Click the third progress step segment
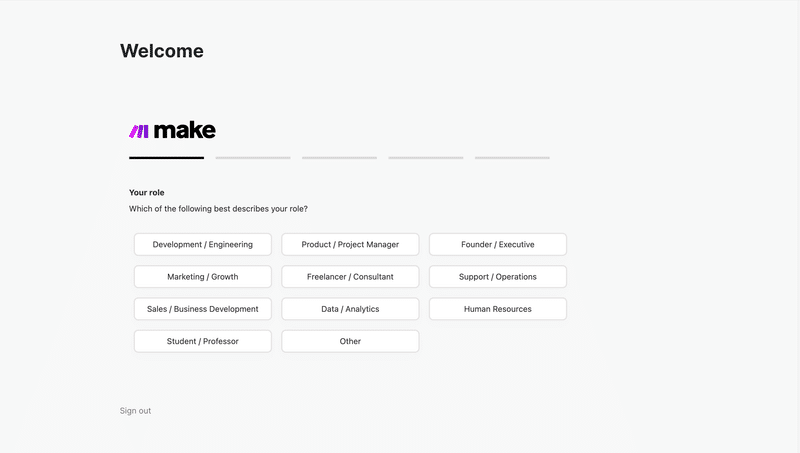This screenshot has height=453, width=800. point(339,158)
